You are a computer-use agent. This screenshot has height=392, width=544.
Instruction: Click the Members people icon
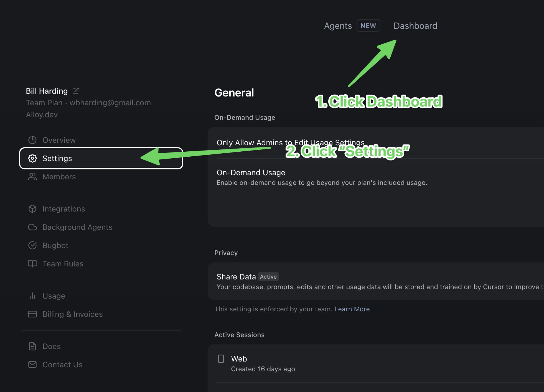pos(32,177)
